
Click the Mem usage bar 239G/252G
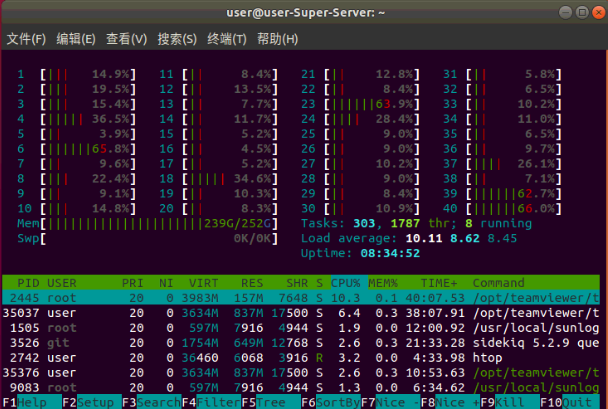click(x=147, y=224)
